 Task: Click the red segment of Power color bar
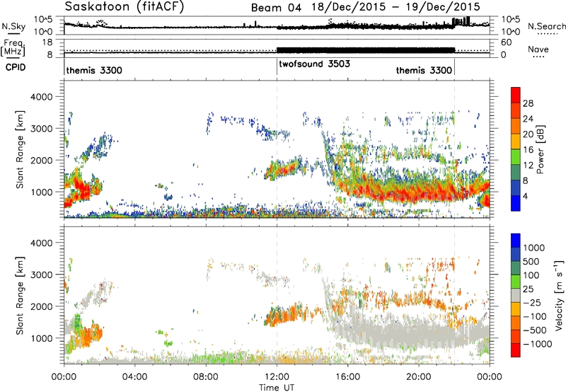tap(516, 95)
